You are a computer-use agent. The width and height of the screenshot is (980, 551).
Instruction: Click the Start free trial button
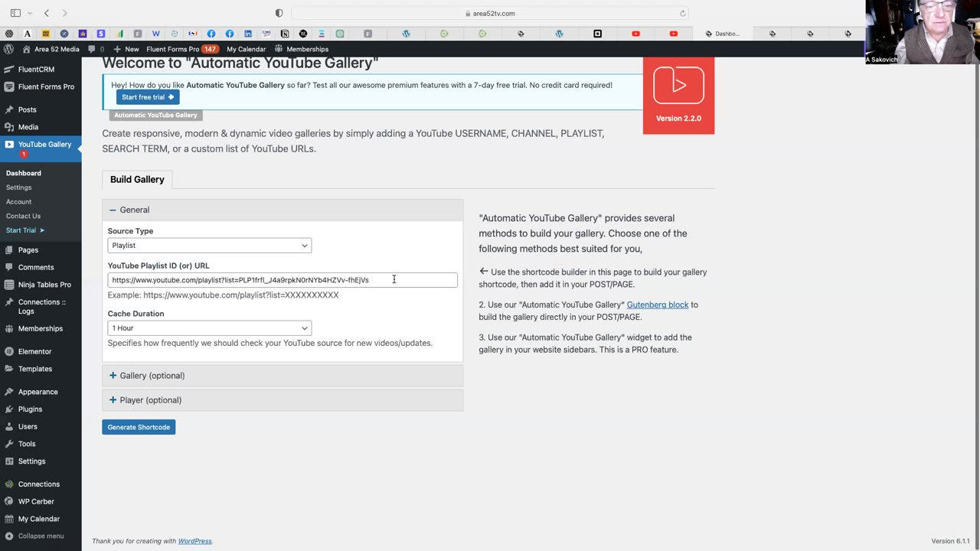point(148,97)
